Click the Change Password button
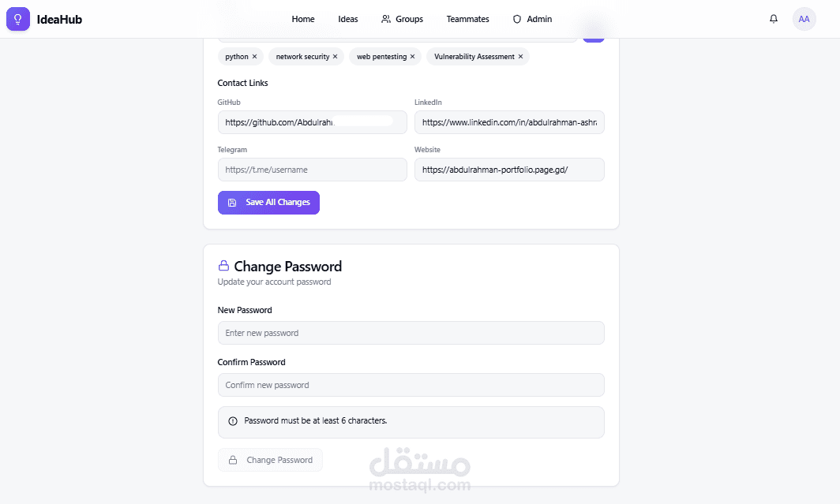 pyautogui.click(x=270, y=460)
